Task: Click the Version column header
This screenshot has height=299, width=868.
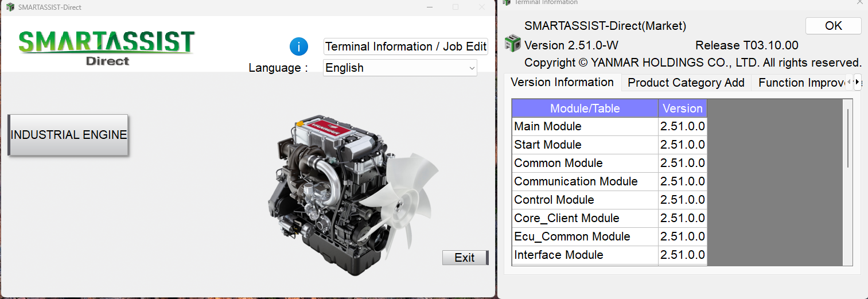Action: pyautogui.click(x=683, y=108)
